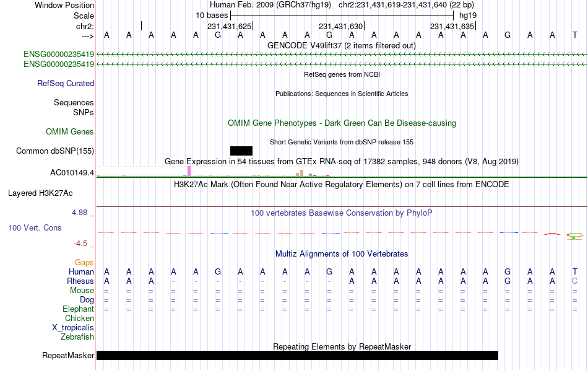Screen dimensions: 588x370
Task: Open the Layered H3K27Ac track label
Action: [40, 193]
